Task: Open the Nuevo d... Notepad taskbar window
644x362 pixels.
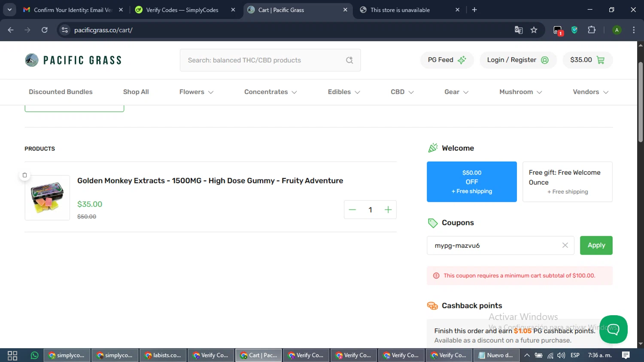Action: [496, 355]
